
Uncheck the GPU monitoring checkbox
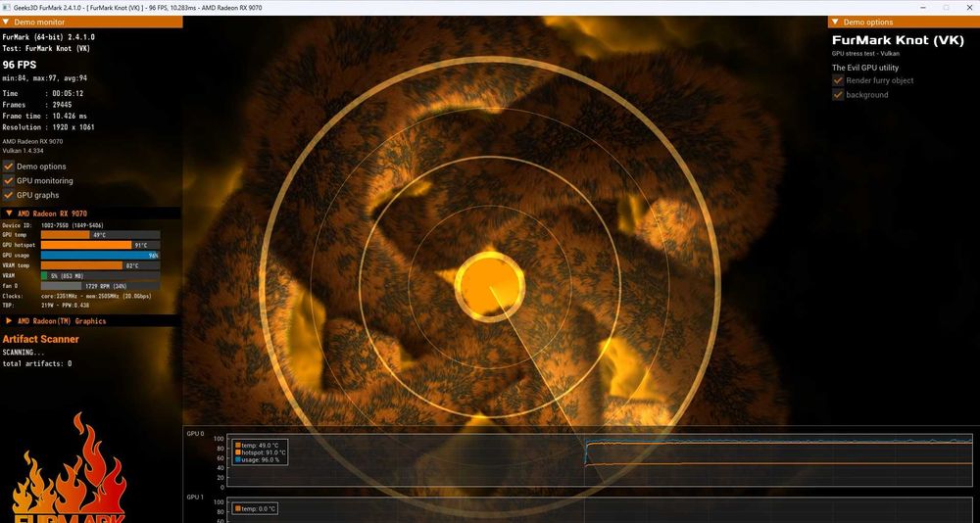click(9, 180)
